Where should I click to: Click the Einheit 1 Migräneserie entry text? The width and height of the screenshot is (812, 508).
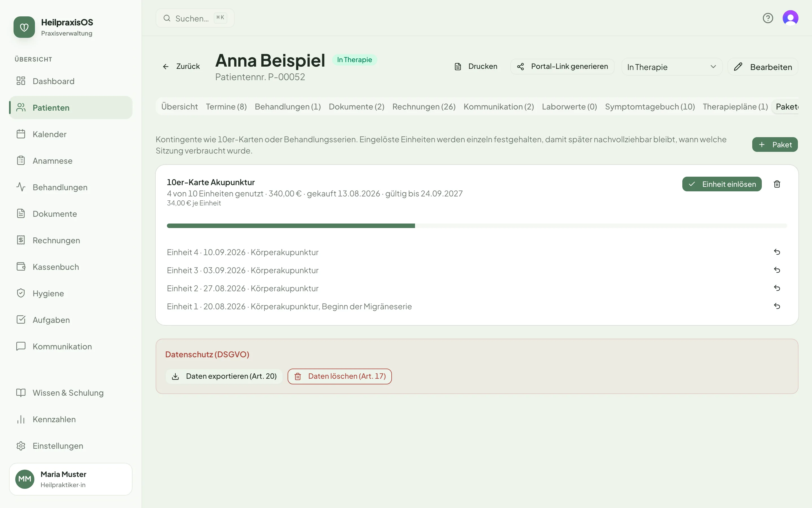click(x=289, y=306)
